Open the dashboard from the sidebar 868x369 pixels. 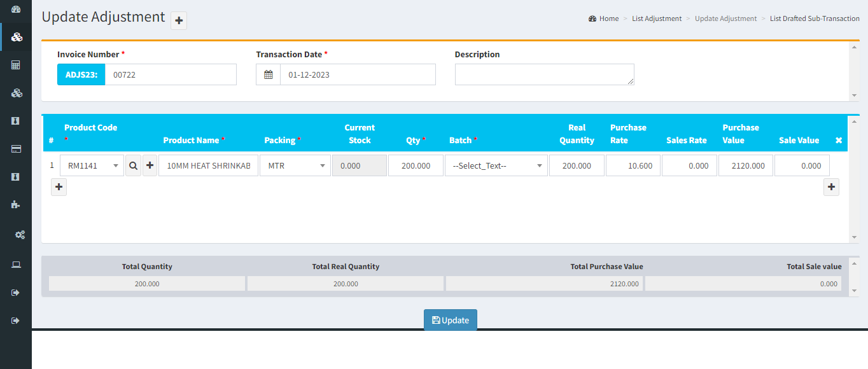17,10
